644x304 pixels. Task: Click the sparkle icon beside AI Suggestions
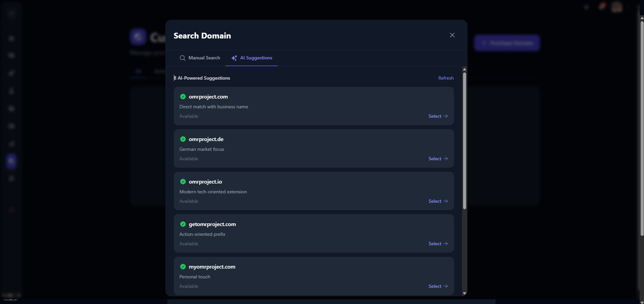(234, 58)
